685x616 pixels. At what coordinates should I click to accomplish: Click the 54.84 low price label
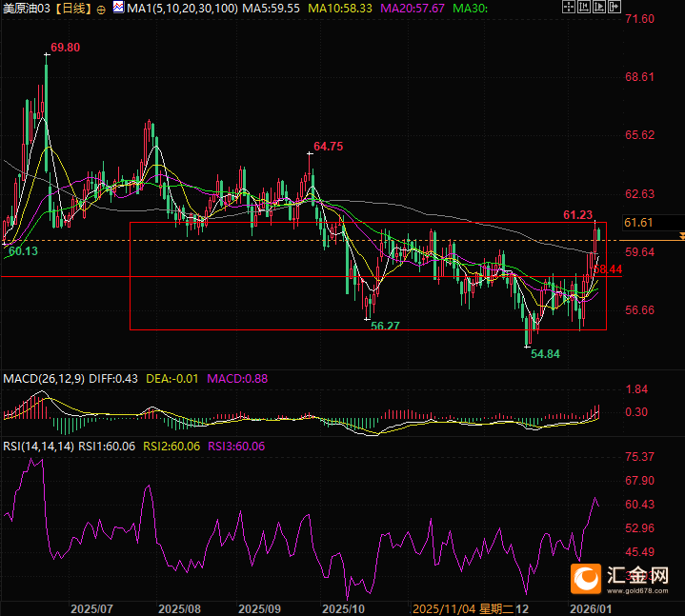[545, 353]
